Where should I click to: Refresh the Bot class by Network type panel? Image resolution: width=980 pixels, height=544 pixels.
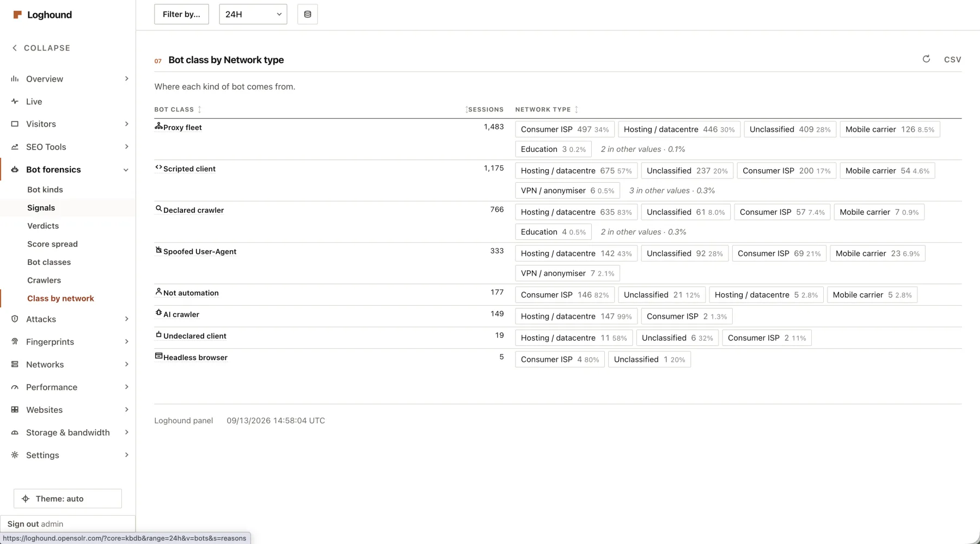[x=926, y=59]
